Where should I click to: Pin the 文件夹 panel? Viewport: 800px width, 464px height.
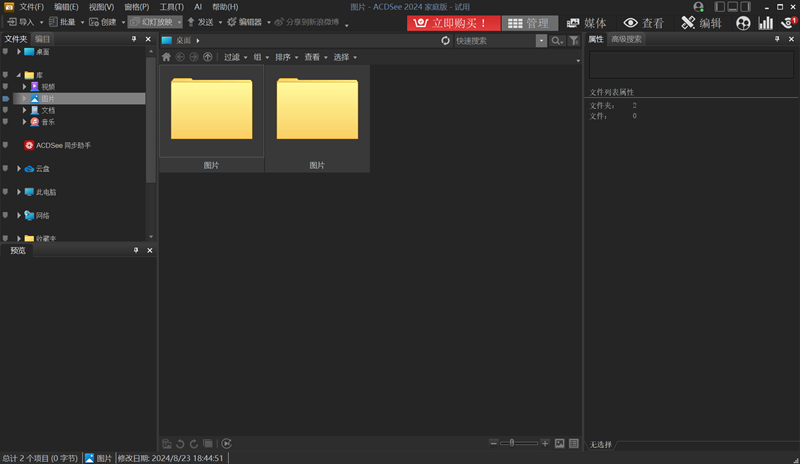coord(135,39)
